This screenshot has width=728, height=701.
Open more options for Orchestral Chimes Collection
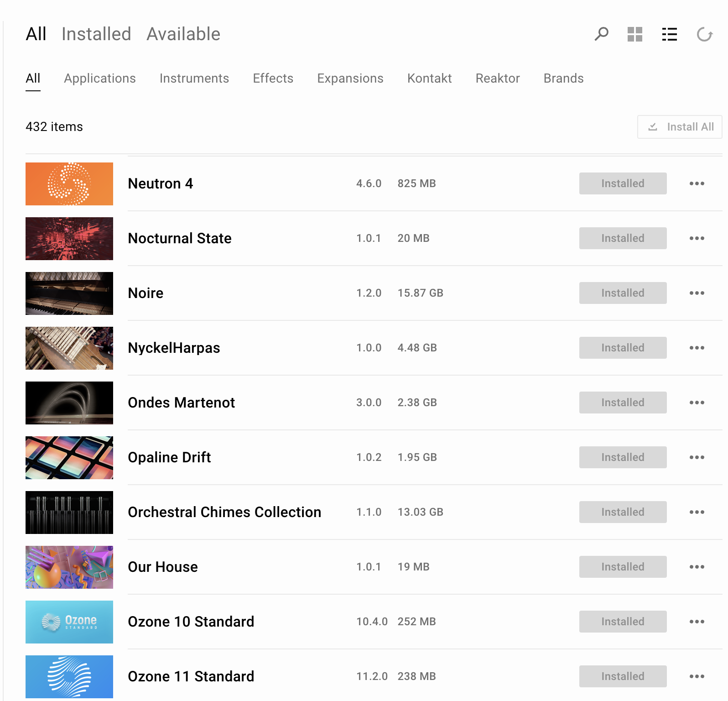point(697,512)
